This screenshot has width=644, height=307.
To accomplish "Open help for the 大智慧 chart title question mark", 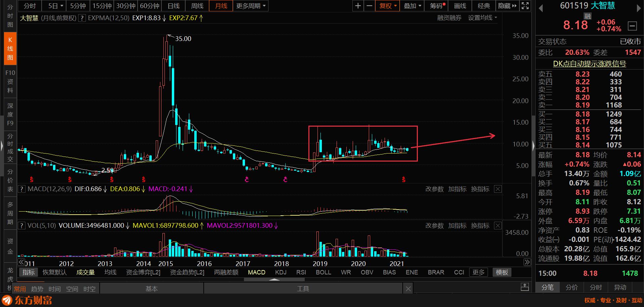I will [82, 18].
